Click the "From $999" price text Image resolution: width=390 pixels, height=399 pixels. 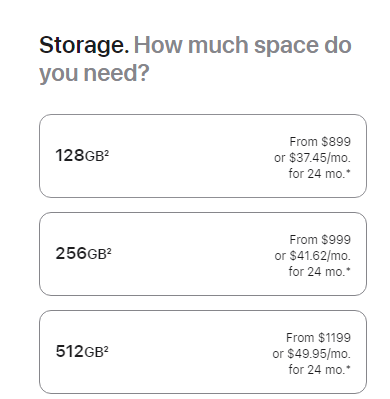pos(320,240)
